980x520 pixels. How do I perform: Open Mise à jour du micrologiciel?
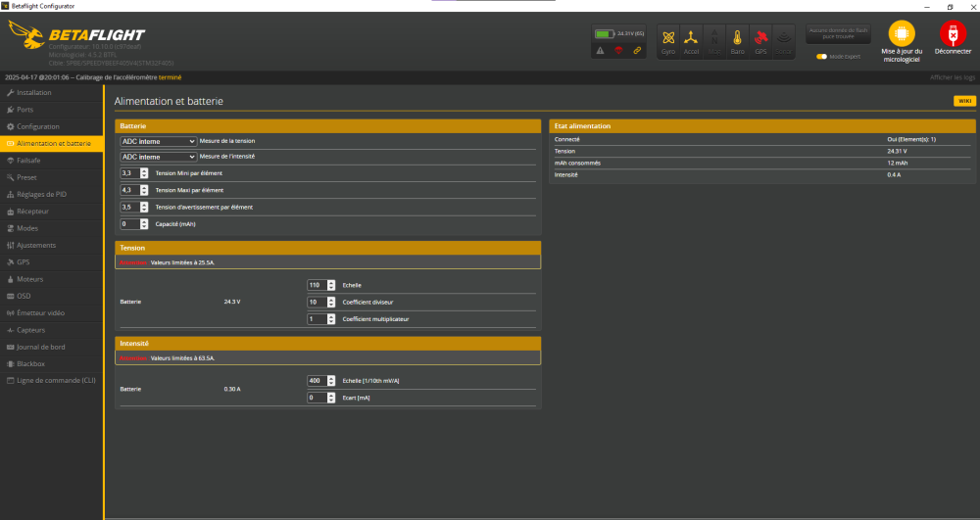902,39
